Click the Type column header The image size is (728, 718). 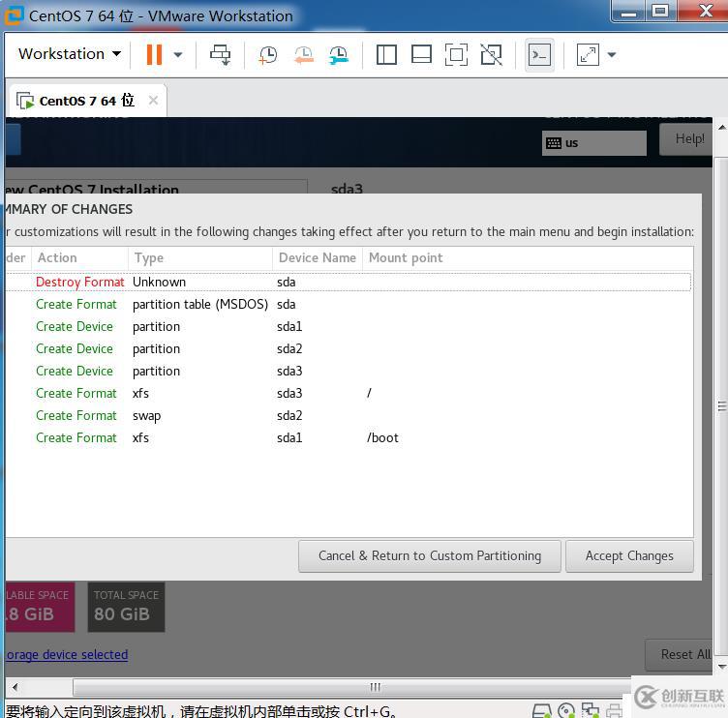click(200, 258)
